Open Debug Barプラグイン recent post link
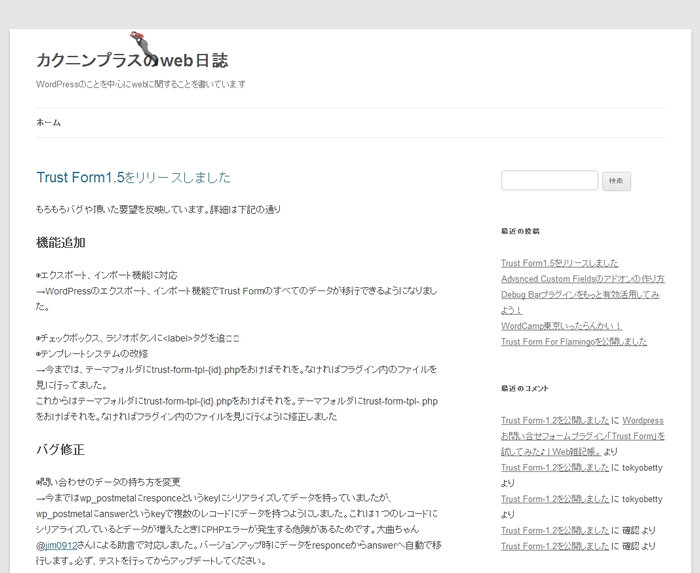This screenshot has height=573, width=700. (x=580, y=302)
